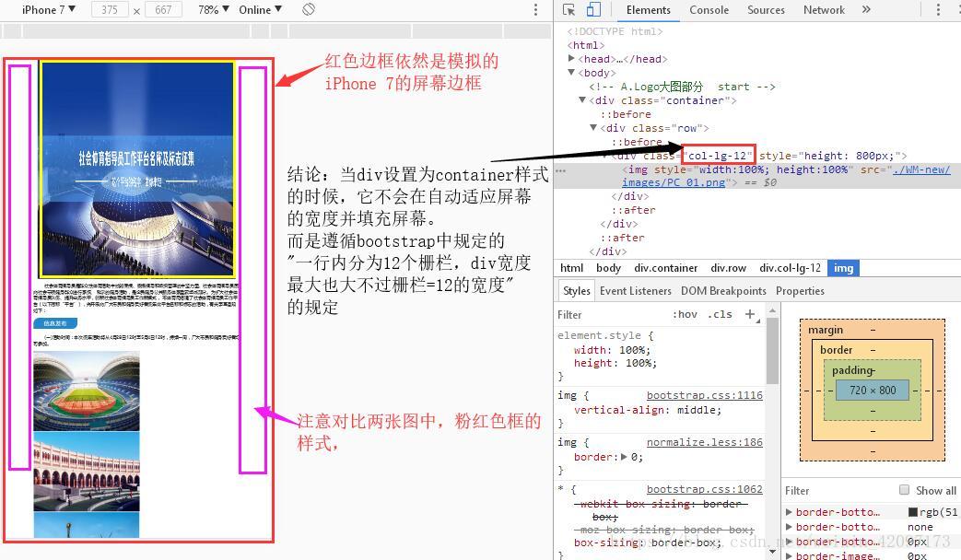Viewport: 961px width, 560px height.
Task: Edit the vertical-align: middle declaration
Action: click(x=647, y=410)
